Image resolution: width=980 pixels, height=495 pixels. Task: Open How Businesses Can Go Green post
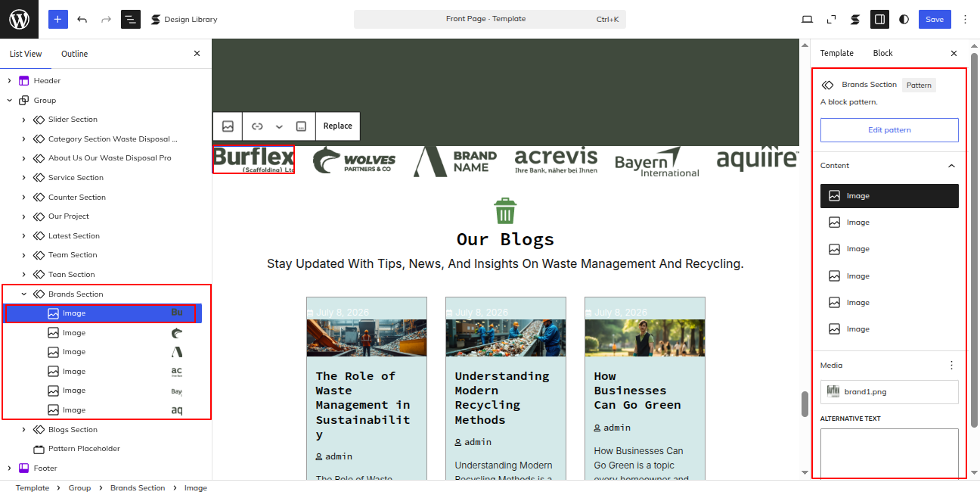point(637,391)
